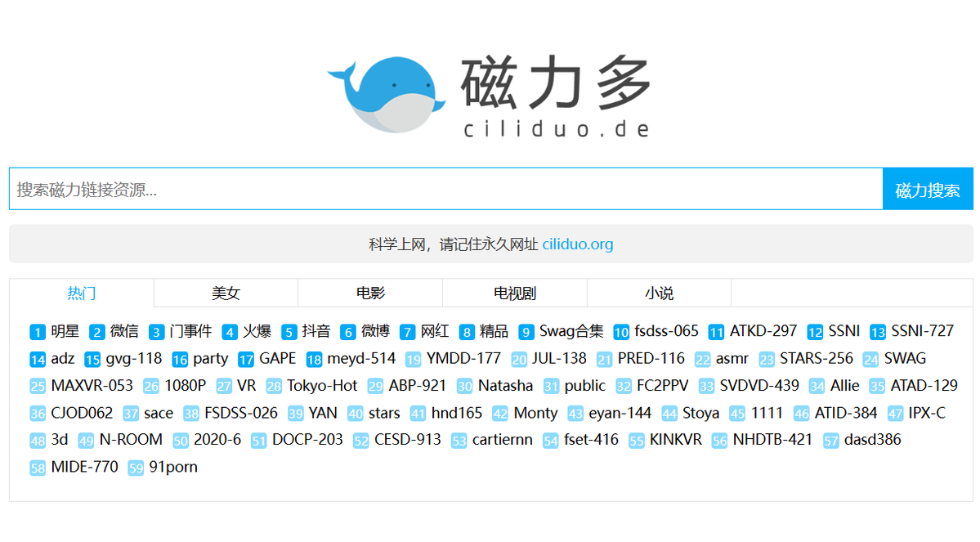Open the 抖音 keyword link
980x542 pixels.
click(316, 331)
